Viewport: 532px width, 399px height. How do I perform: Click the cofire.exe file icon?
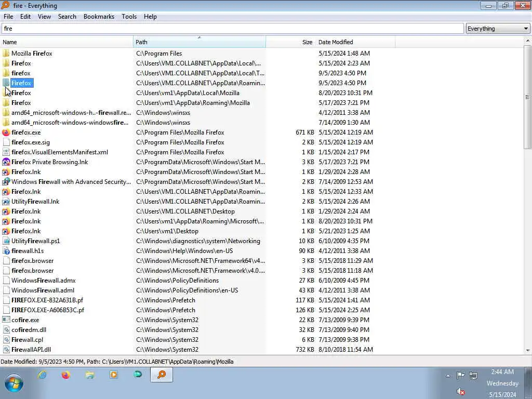(6, 320)
